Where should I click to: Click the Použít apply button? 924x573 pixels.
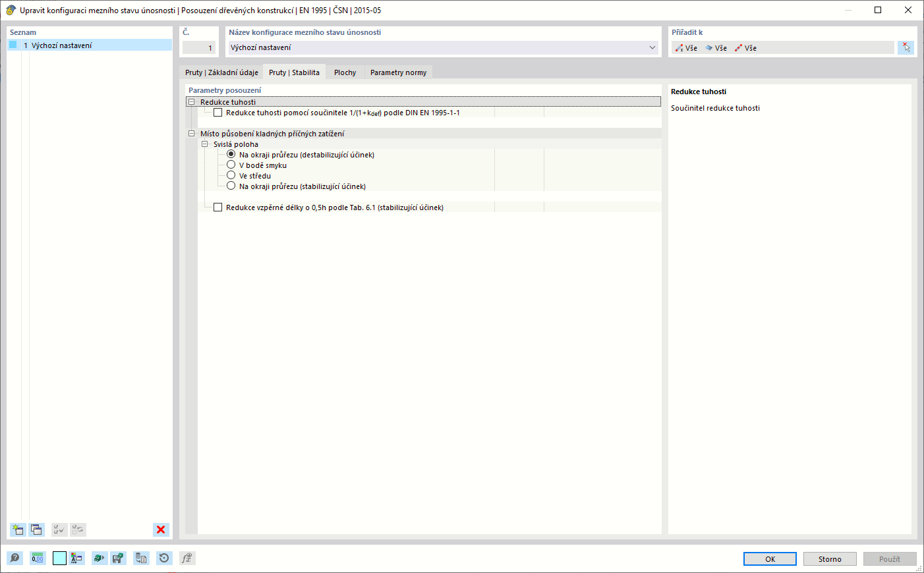click(x=890, y=559)
